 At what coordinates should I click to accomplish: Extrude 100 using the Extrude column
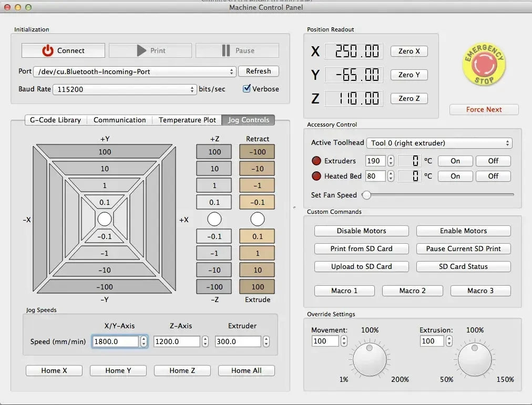(x=257, y=286)
